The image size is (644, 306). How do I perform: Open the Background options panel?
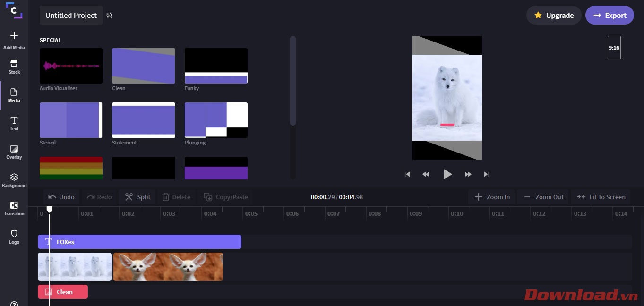click(14, 180)
